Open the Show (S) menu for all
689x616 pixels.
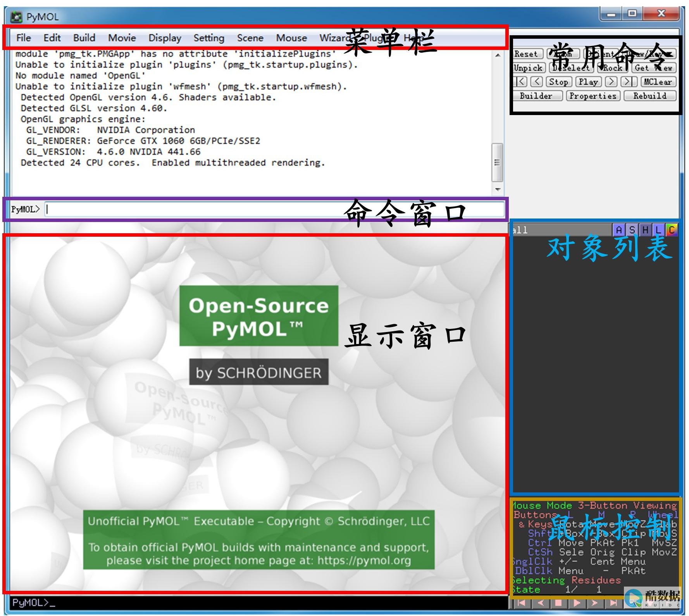(632, 230)
